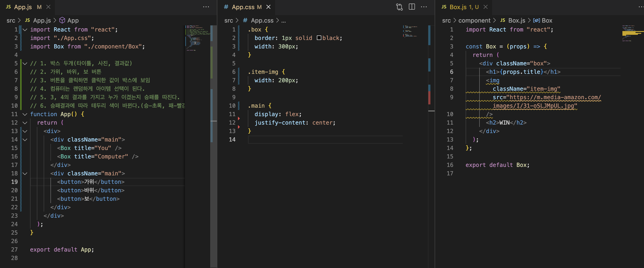644x268 pixels.
Task: Fold return statement at App.js line 12
Action: 25,123
